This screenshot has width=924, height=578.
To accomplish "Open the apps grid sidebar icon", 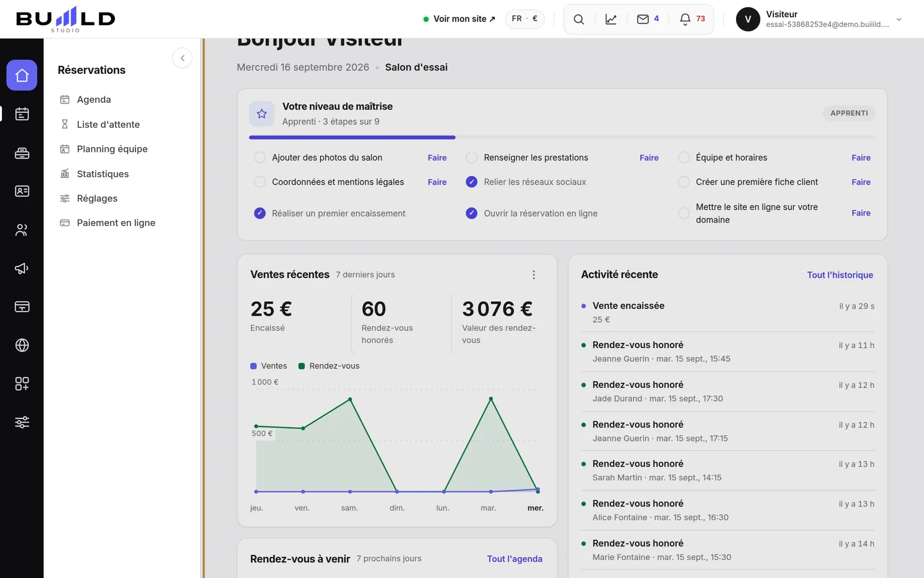I will (x=22, y=384).
